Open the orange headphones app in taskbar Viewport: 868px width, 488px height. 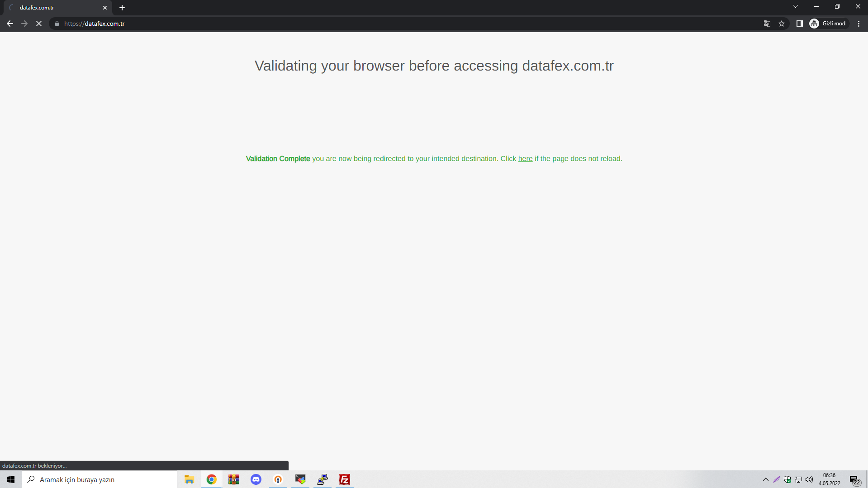[278, 479]
